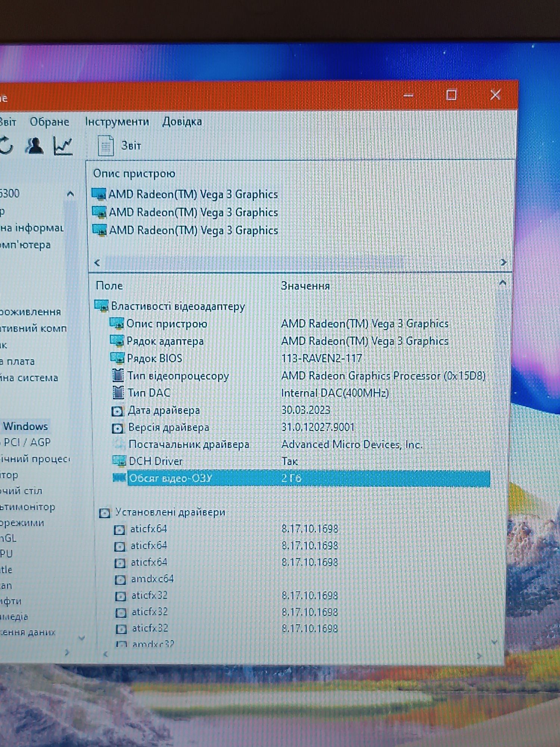Select second AMD Radeon Vega 3 Graphics device

(185, 212)
